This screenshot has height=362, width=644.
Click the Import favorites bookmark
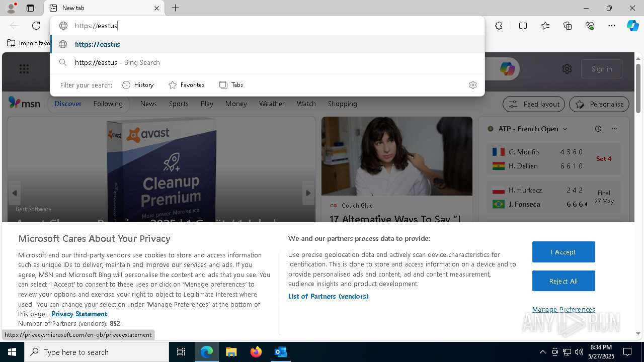click(28, 43)
